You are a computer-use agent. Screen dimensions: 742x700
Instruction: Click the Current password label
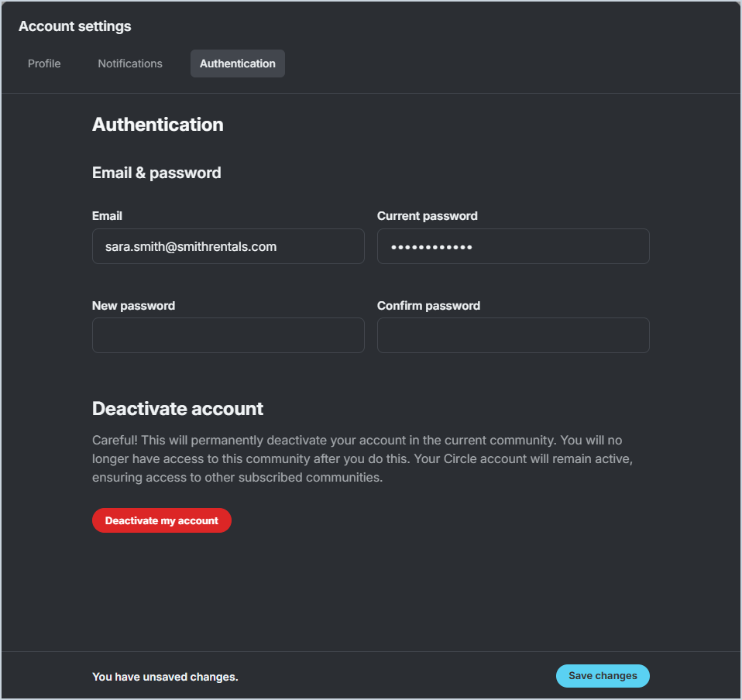tap(427, 216)
